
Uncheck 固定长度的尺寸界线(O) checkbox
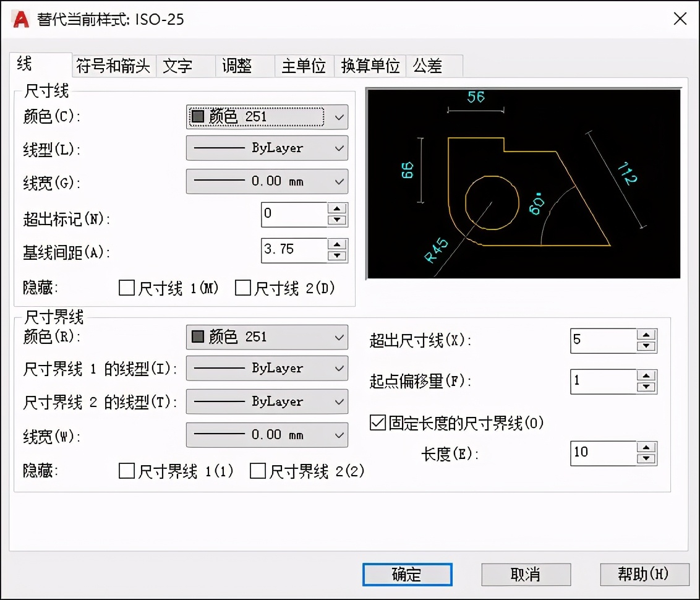[378, 422]
